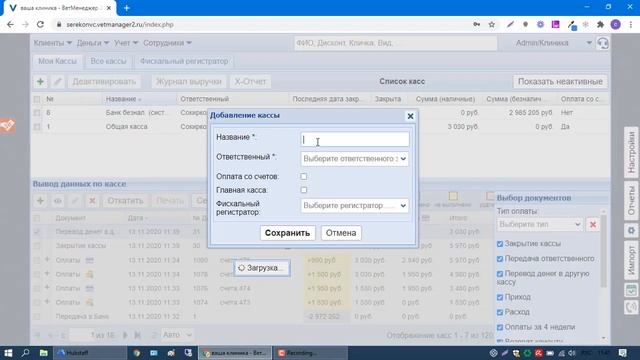Go to next page in document pager
640x360 pixels.
point(125,335)
